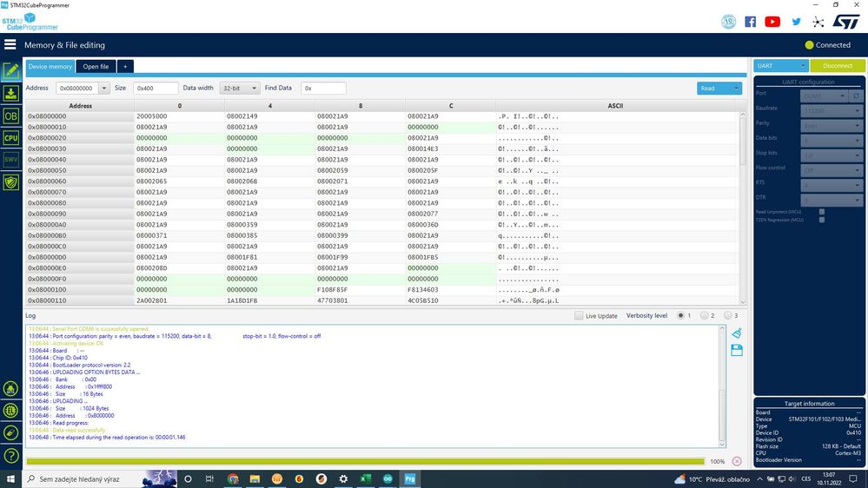Viewport: 868px width, 488px height.
Task: Open Arduino IDE from the taskbar
Action: [388, 478]
